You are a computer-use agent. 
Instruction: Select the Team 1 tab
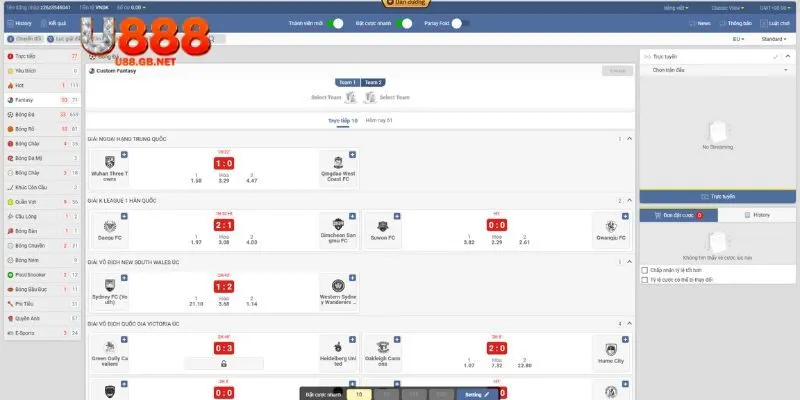click(347, 83)
